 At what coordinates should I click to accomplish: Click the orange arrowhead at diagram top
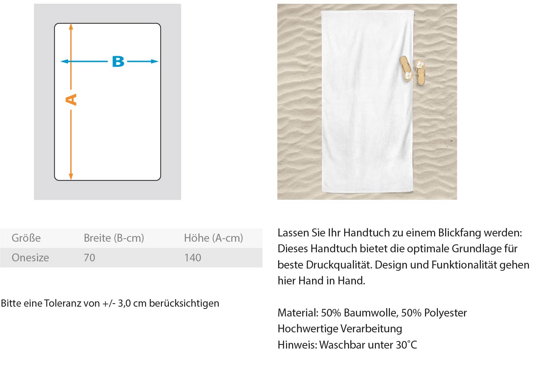click(71, 26)
